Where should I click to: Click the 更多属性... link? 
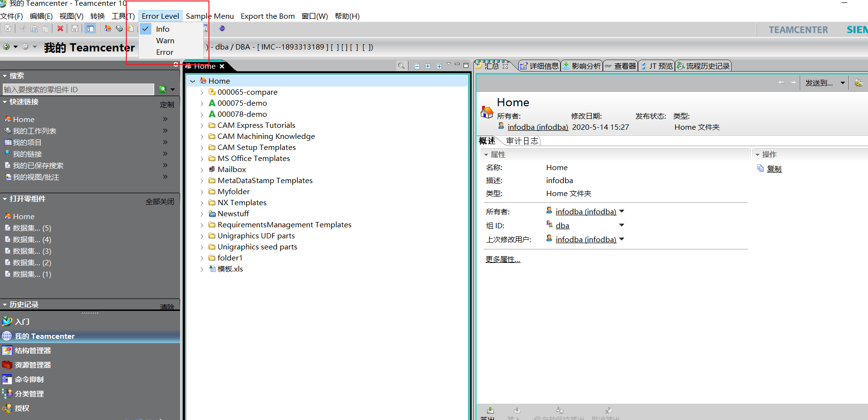point(502,259)
